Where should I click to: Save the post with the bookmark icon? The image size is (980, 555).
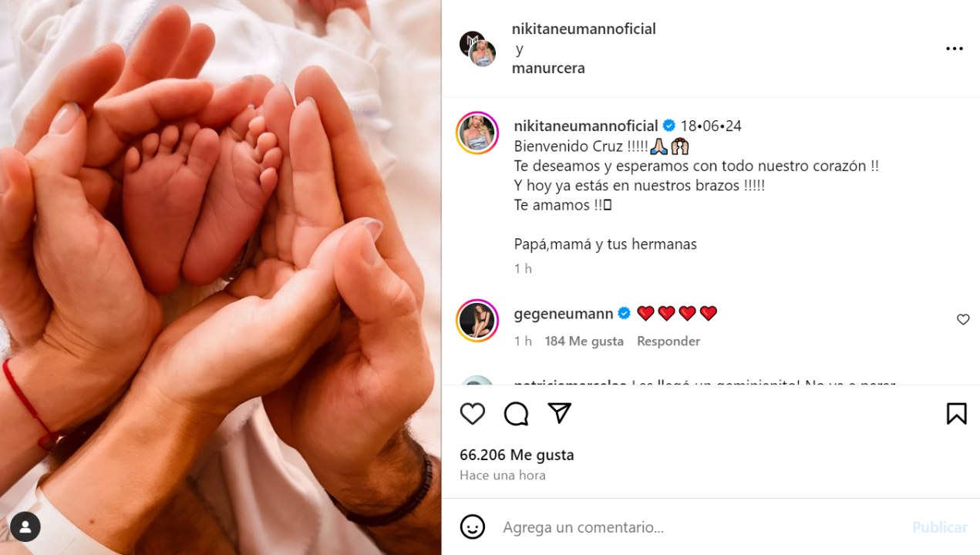(x=956, y=414)
